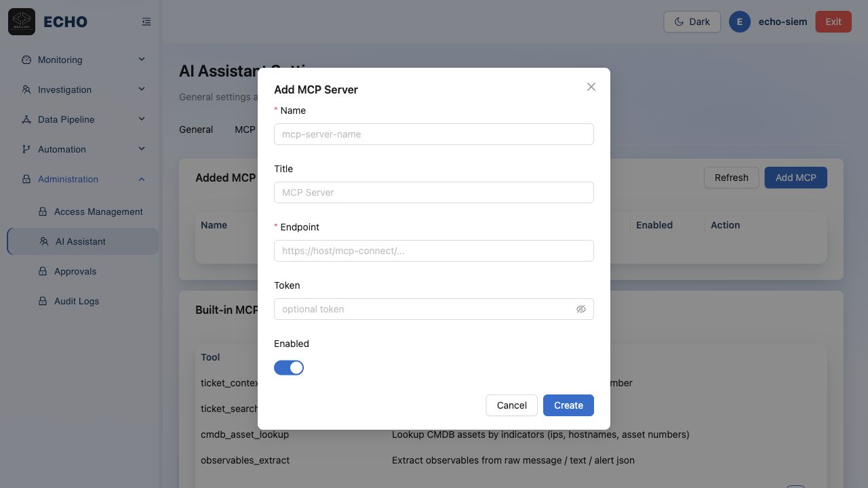Click the ECHO logo icon
The height and width of the screenshot is (488, 868).
(22, 22)
